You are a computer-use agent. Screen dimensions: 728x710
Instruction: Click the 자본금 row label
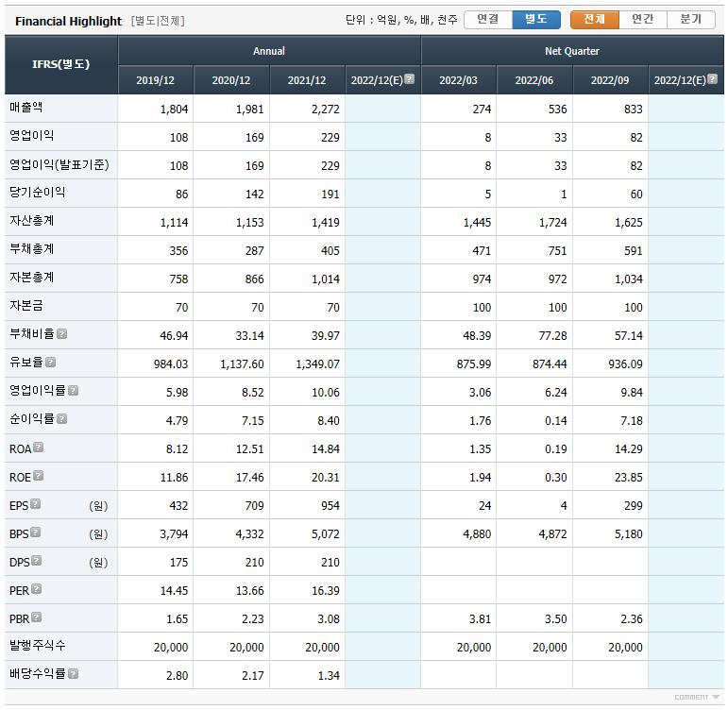tap(26, 306)
